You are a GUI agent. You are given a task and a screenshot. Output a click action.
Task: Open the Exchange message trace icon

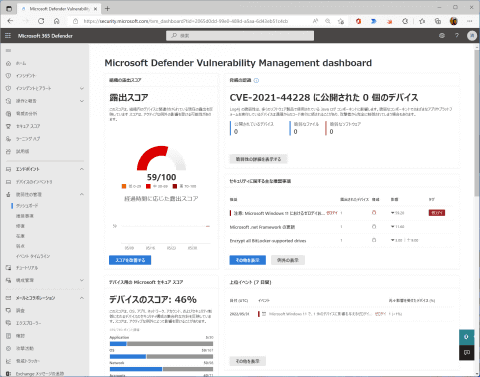[x=8, y=374]
